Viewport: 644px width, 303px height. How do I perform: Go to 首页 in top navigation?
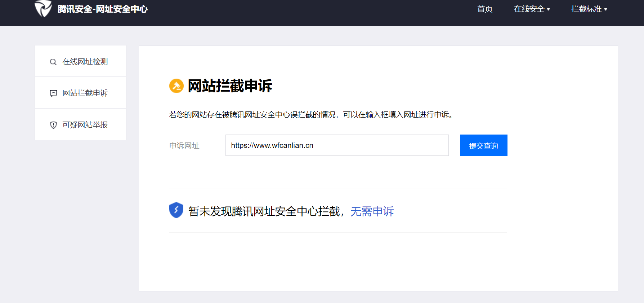pyautogui.click(x=485, y=9)
